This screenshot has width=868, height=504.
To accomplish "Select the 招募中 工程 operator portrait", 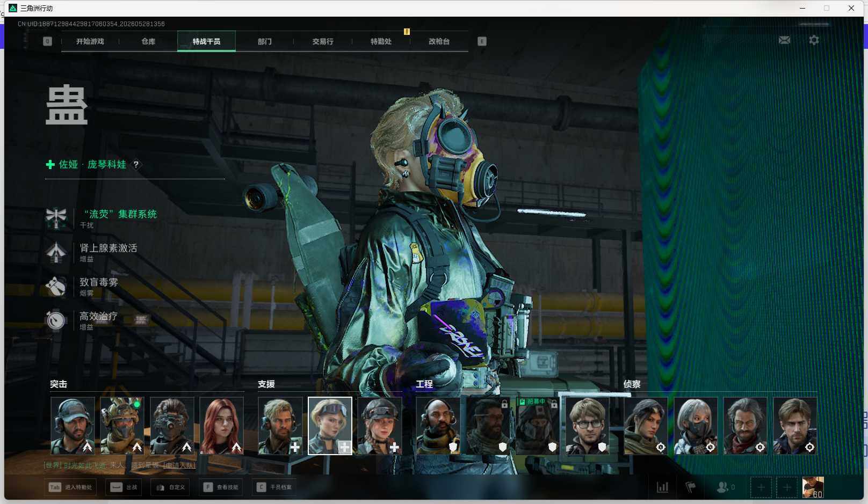I will (538, 426).
